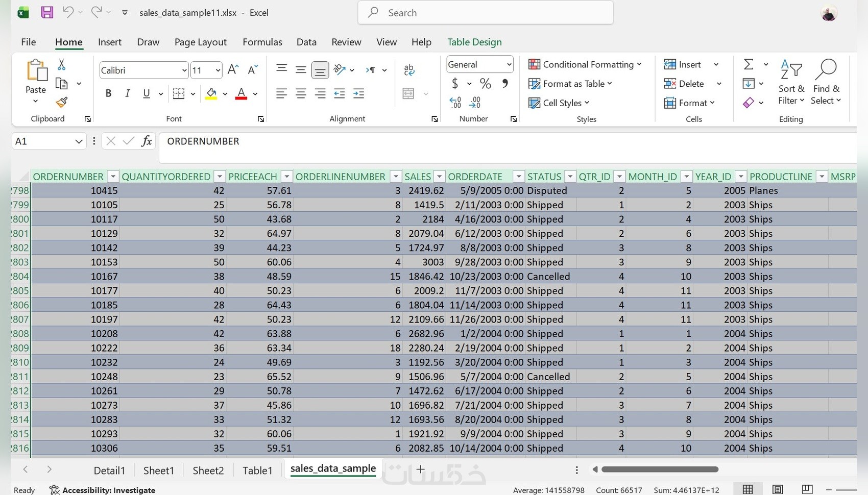This screenshot has width=868, height=495.
Task: Click the AutoSum sigma icon
Action: 749,64
